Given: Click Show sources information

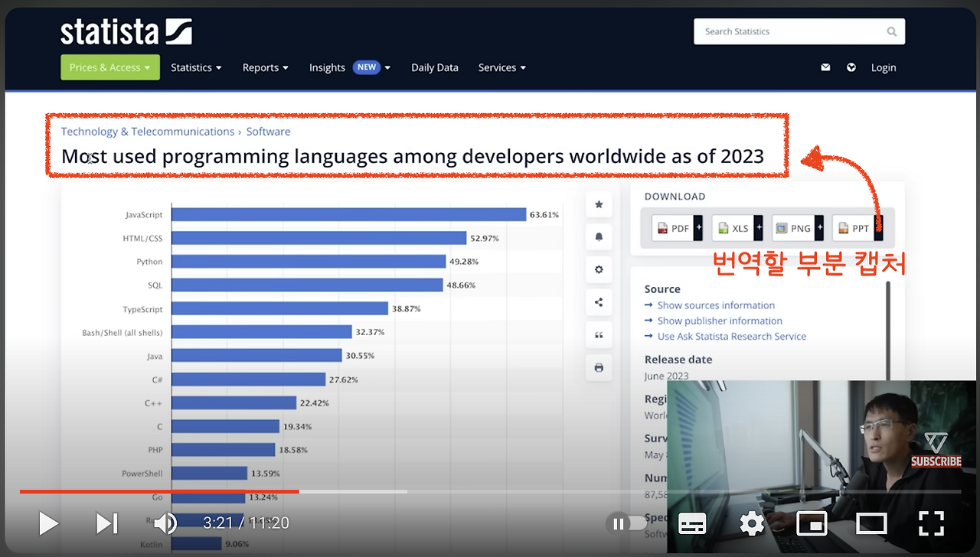Looking at the screenshot, I should coord(716,305).
